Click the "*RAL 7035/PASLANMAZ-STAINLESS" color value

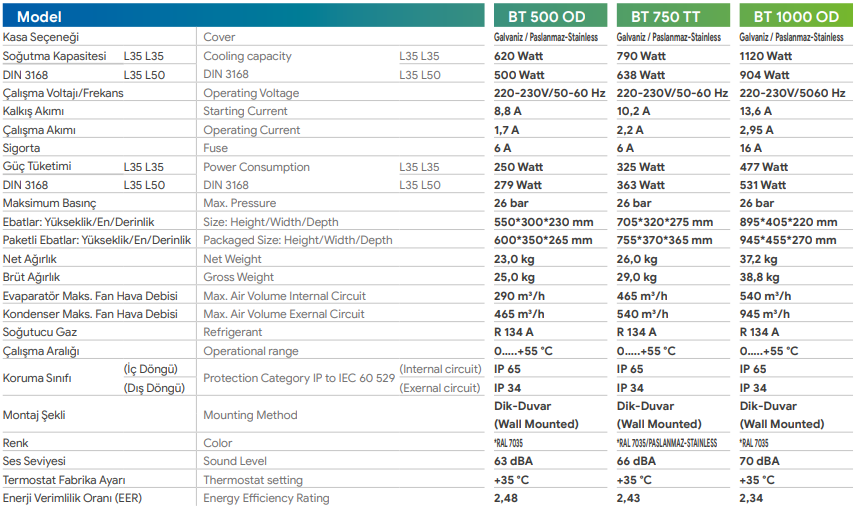click(668, 443)
